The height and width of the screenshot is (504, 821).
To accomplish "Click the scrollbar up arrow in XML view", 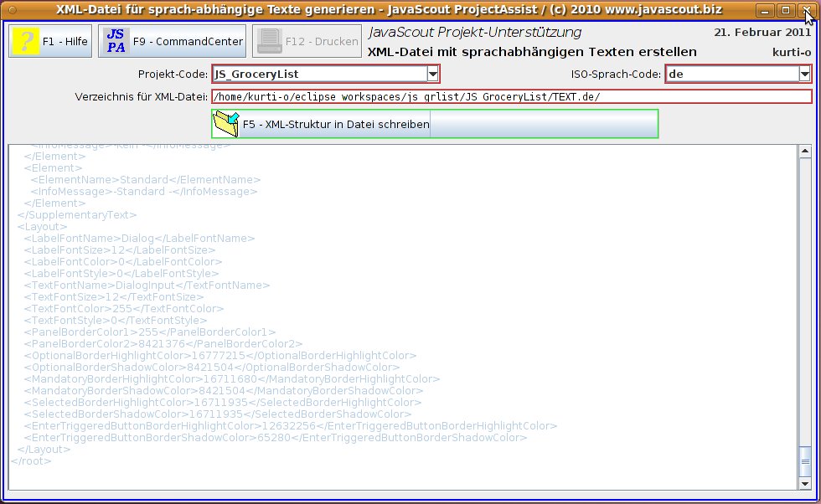I will coord(805,152).
